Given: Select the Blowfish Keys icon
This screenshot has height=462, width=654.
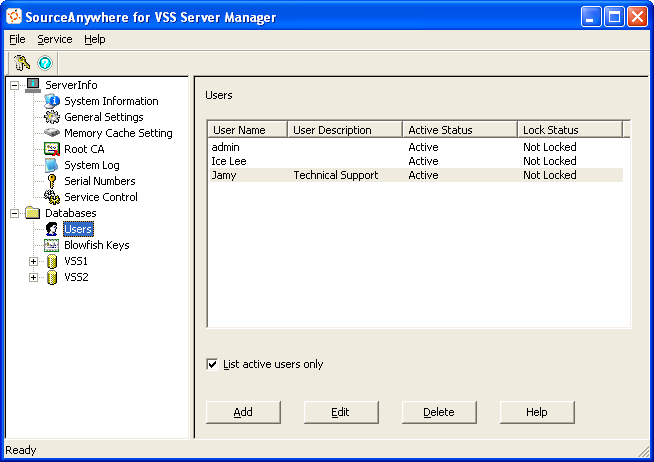Looking at the screenshot, I should tap(52, 245).
